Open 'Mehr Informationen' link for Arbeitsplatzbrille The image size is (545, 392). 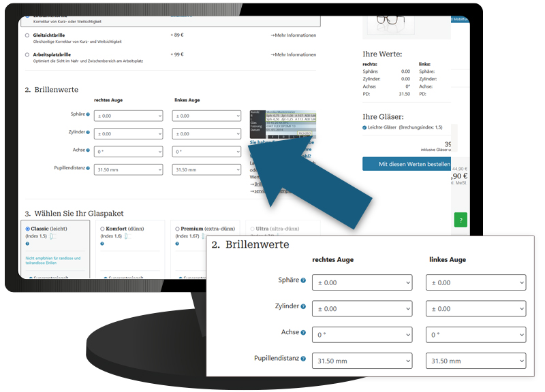click(x=293, y=54)
